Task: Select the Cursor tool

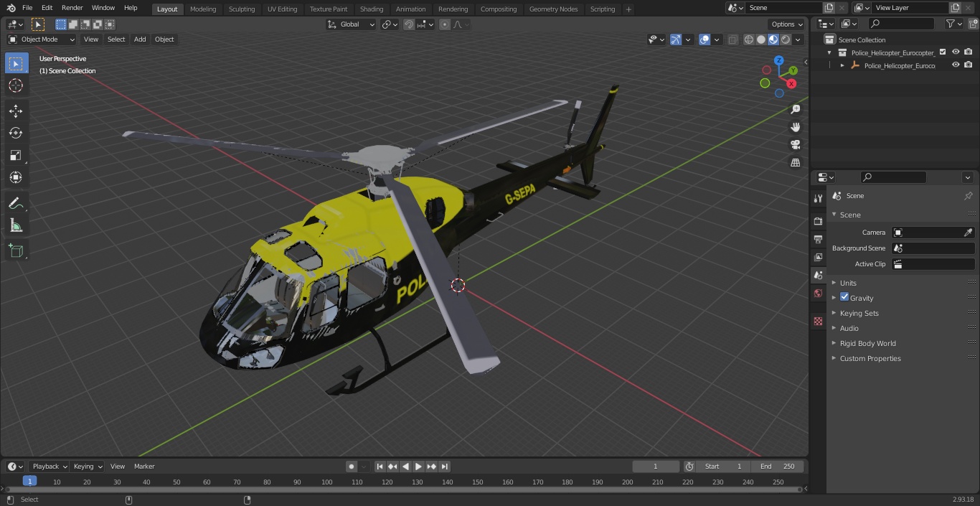Action: (16, 85)
